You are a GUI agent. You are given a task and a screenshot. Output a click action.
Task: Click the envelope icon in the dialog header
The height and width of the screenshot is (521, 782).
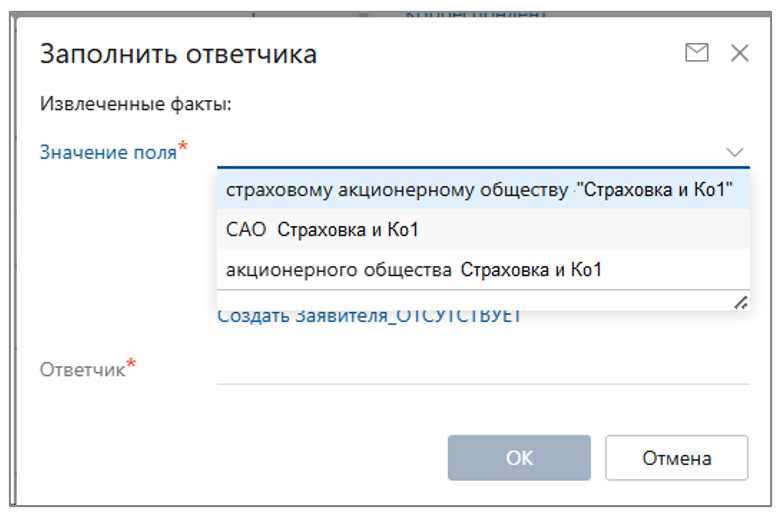[696, 53]
